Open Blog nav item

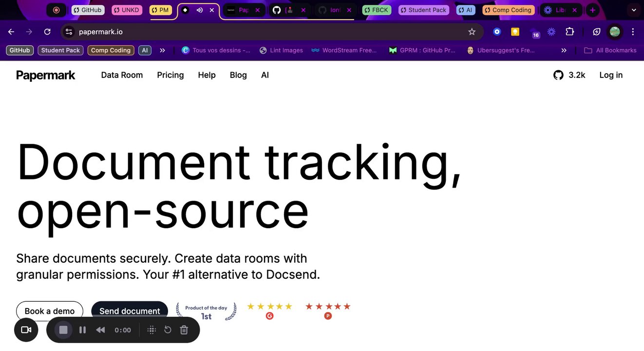pos(238,75)
